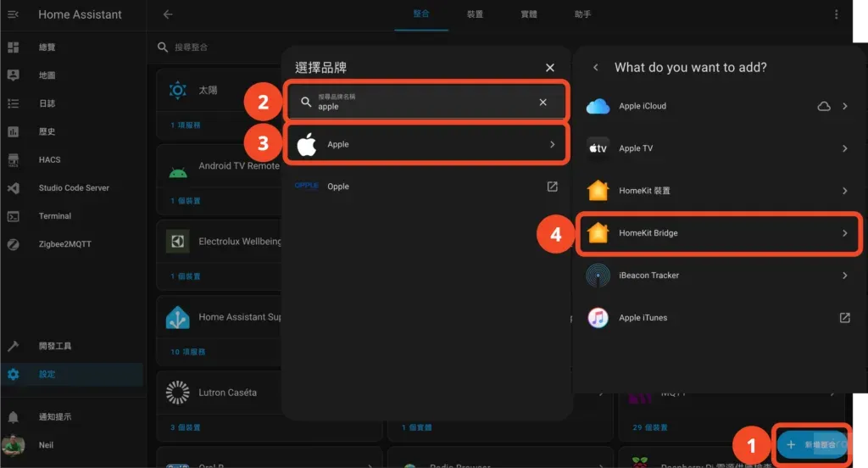Open the Opple external link entry
This screenshot has height=468, width=868.
point(424,187)
